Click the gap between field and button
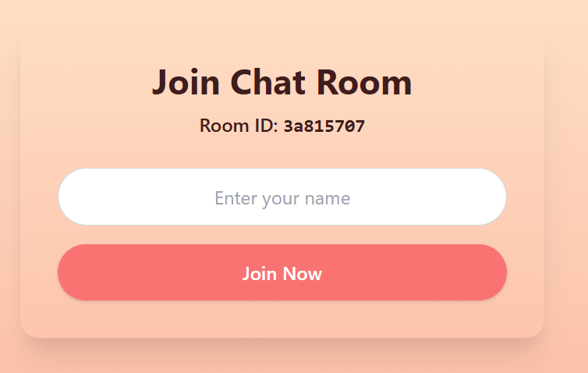Viewport: 588px width, 373px height. pos(282,235)
